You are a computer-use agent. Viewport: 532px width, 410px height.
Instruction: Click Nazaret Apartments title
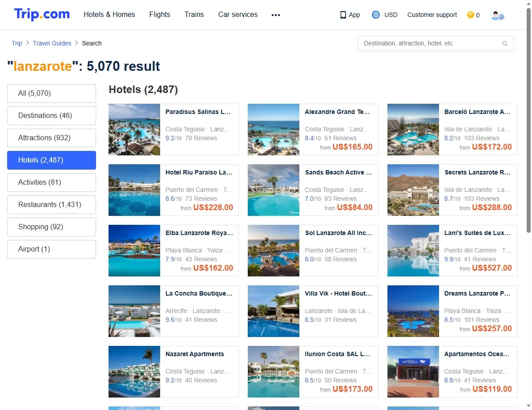(x=195, y=354)
